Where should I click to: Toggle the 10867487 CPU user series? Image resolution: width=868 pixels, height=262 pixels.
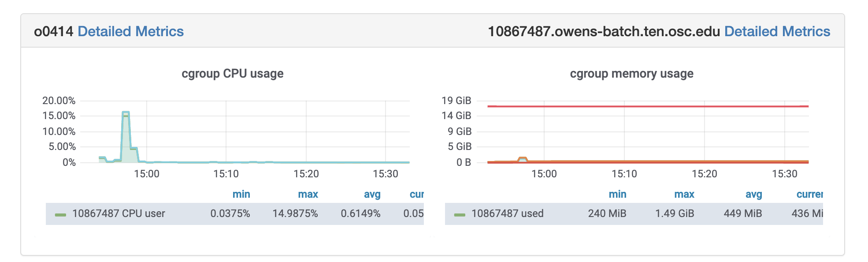tap(119, 213)
